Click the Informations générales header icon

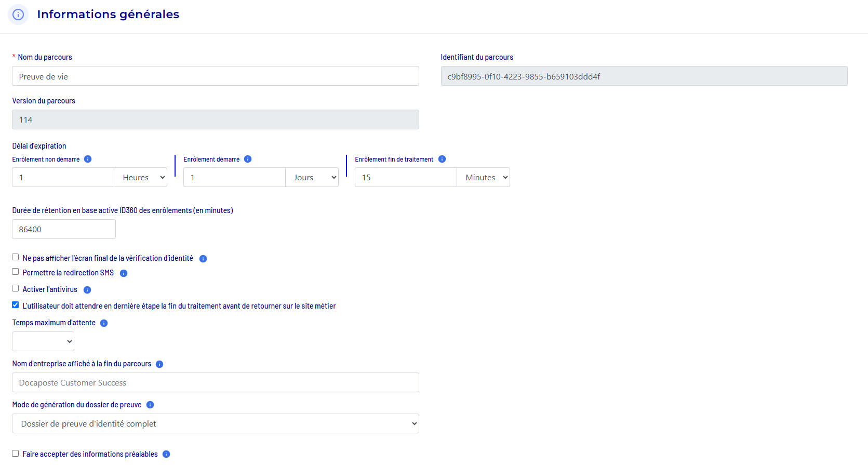click(18, 15)
